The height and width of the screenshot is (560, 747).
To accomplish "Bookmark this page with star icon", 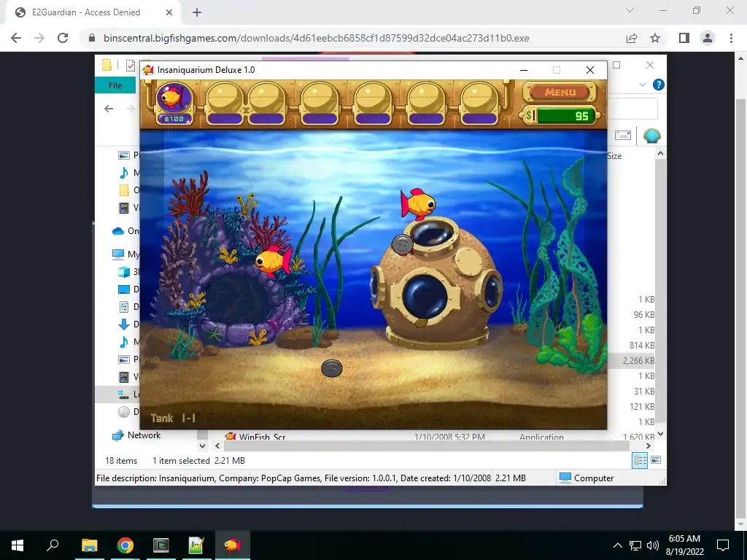I will [656, 38].
